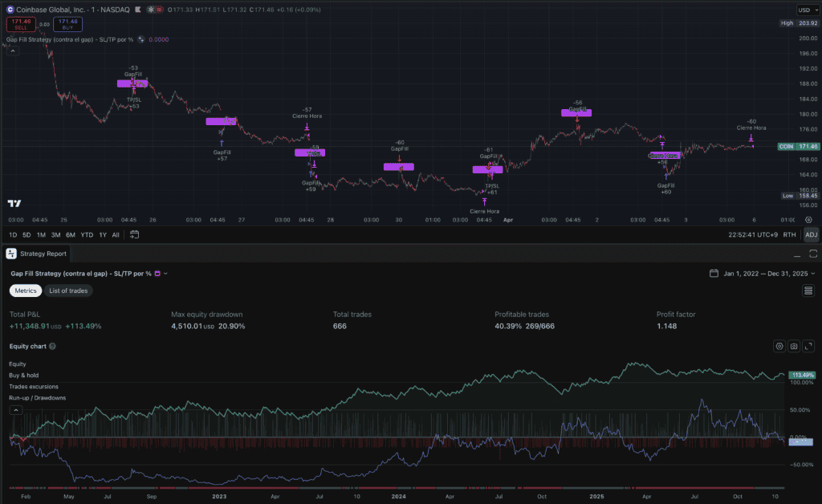Click the report layout stacked-rows icon
The height and width of the screenshot is (504, 822).
click(808, 291)
